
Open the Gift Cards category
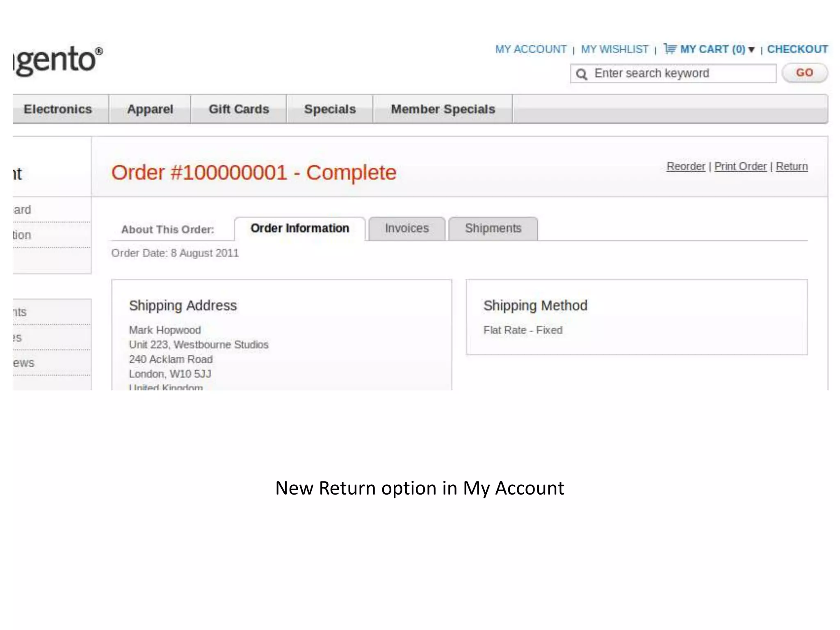239,109
